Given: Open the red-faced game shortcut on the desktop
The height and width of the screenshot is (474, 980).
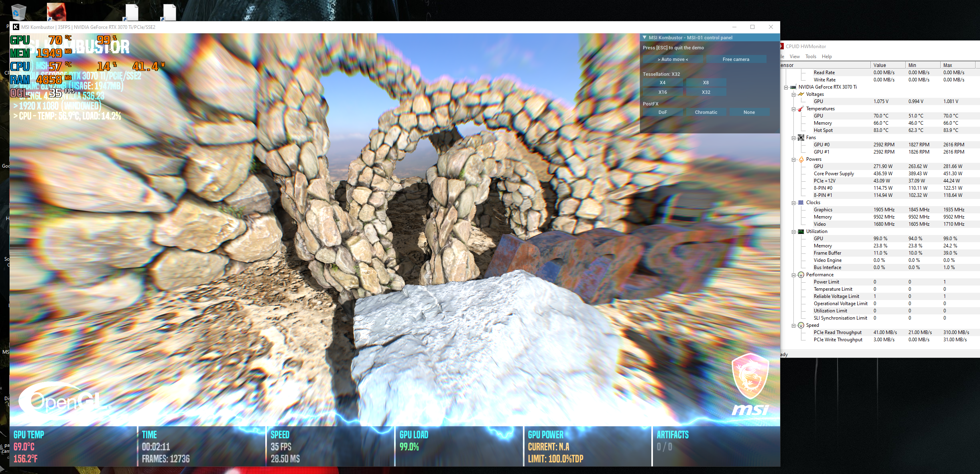Looking at the screenshot, I should [x=56, y=12].
